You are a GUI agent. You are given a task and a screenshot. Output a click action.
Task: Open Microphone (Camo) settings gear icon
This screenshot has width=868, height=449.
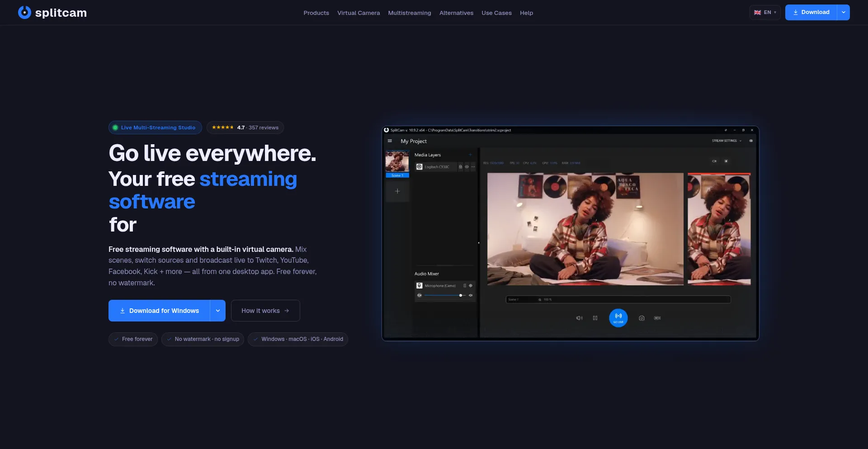pos(471,286)
